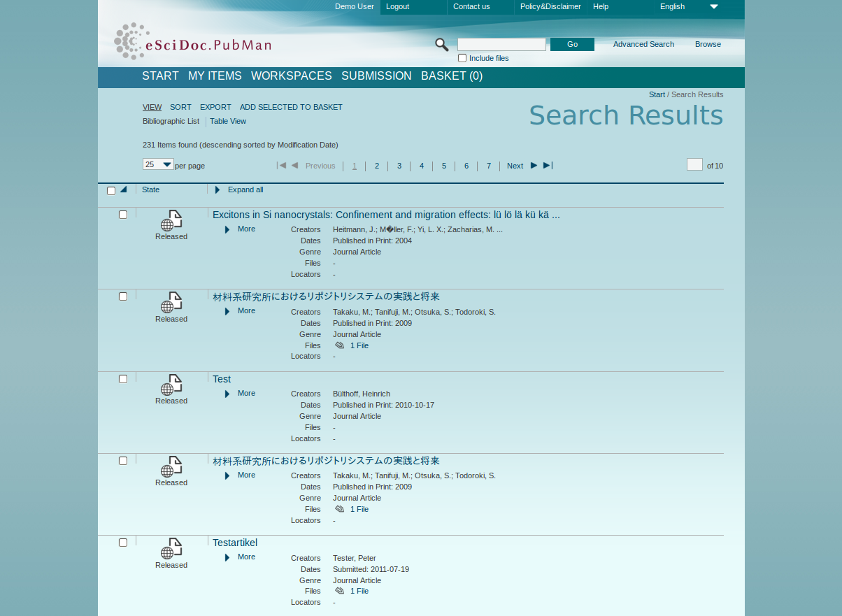This screenshot has height=616, width=842.
Task: Expand all result items
Action: (x=245, y=189)
